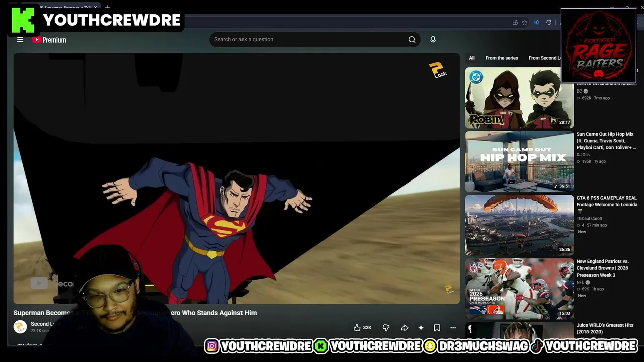Go to YouTube Premium home via logo
Viewport: 644px width, 362px height.
[49, 40]
